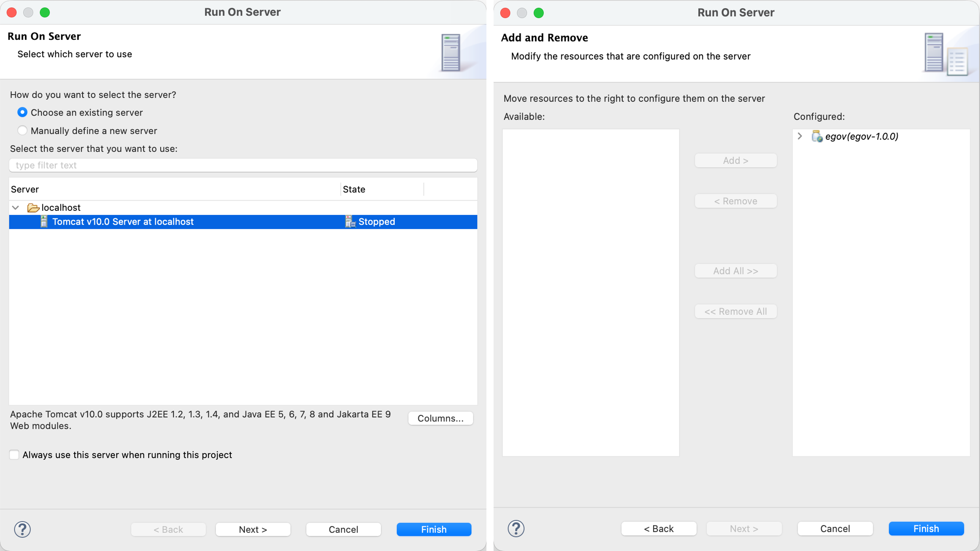
Task: Click the Stopped state icon
Action: pos(350,222)
